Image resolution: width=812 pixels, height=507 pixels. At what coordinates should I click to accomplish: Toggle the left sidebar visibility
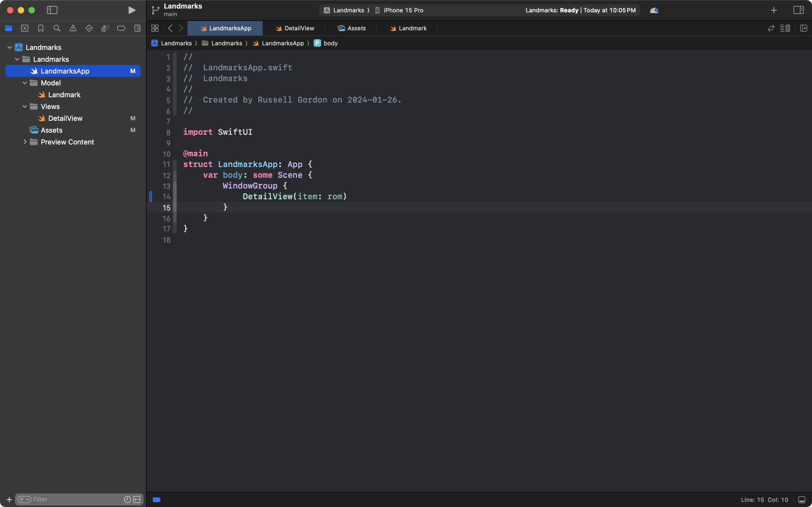52,10
